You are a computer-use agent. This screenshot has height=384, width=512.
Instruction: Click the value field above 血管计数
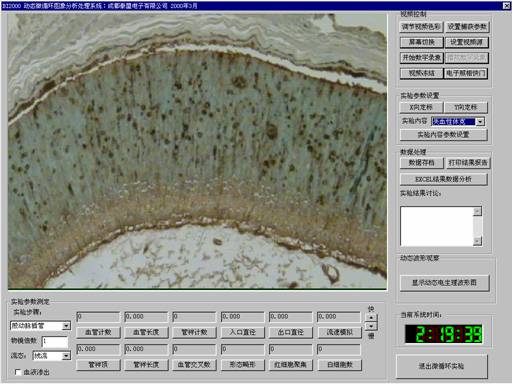[98, 317]
